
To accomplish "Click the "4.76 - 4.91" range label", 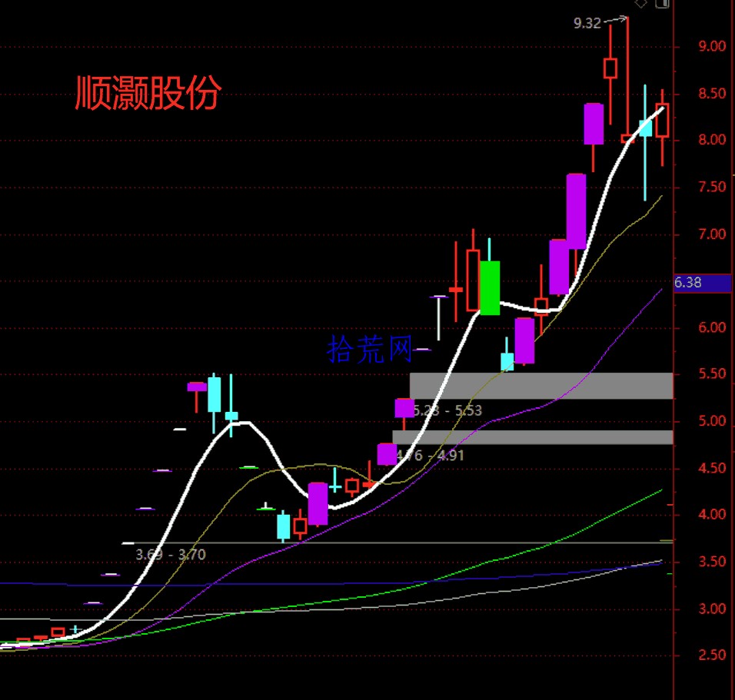I will (x=431, y=456).
